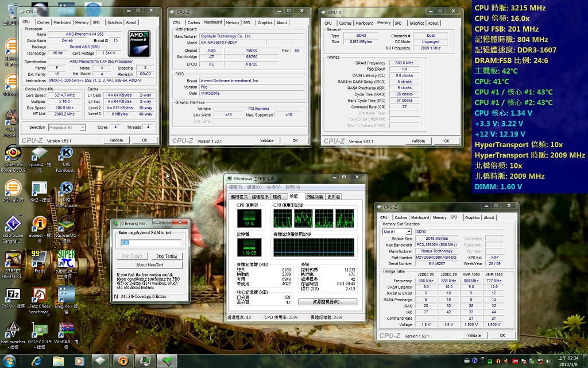Open Windows Explorer folder on taskbar
The image size is (588, 368).
click(58, 361)
